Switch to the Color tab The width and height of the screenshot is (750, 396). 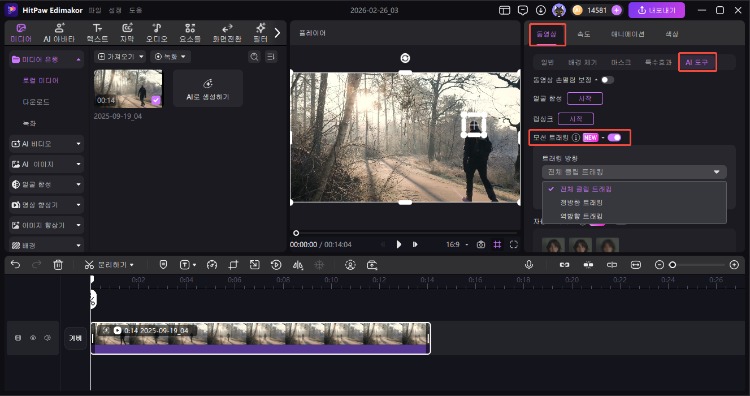672,34
